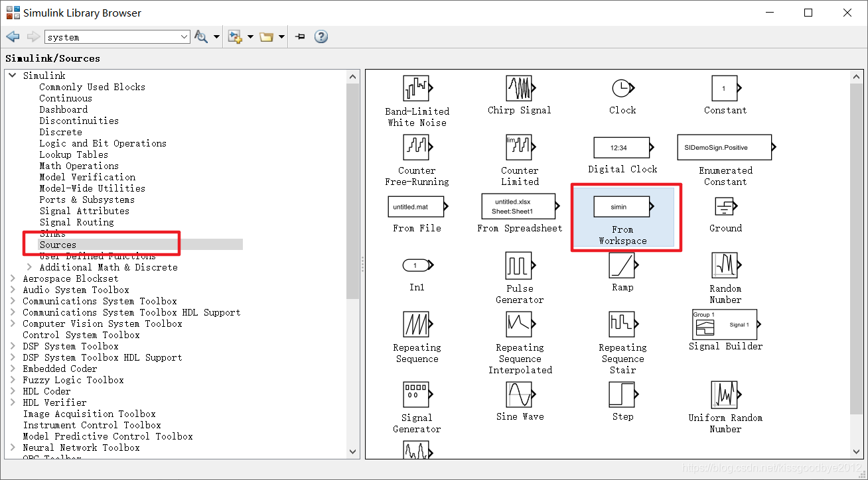Expand the Audio System Toolbox node
The width and height of the screenshot is (868, 480).
(13, 290)
